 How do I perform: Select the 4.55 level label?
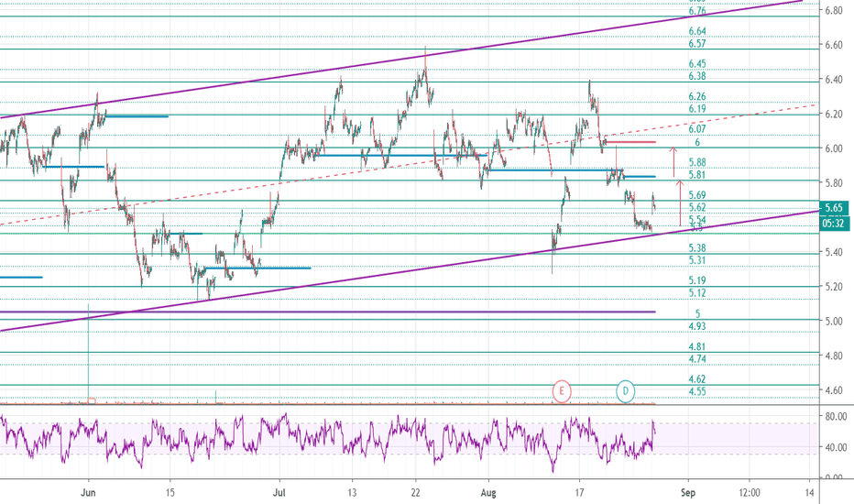697,392
